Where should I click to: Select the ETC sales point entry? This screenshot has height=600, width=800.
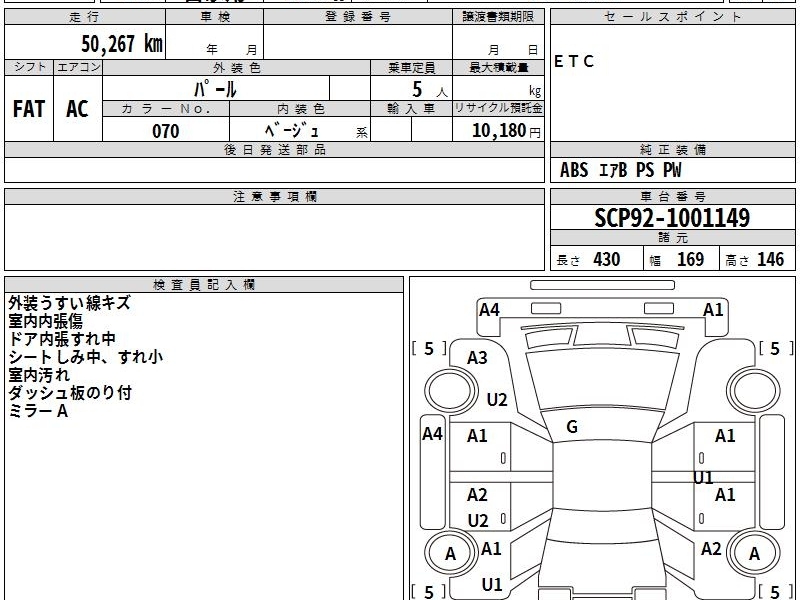coord(574,62)
